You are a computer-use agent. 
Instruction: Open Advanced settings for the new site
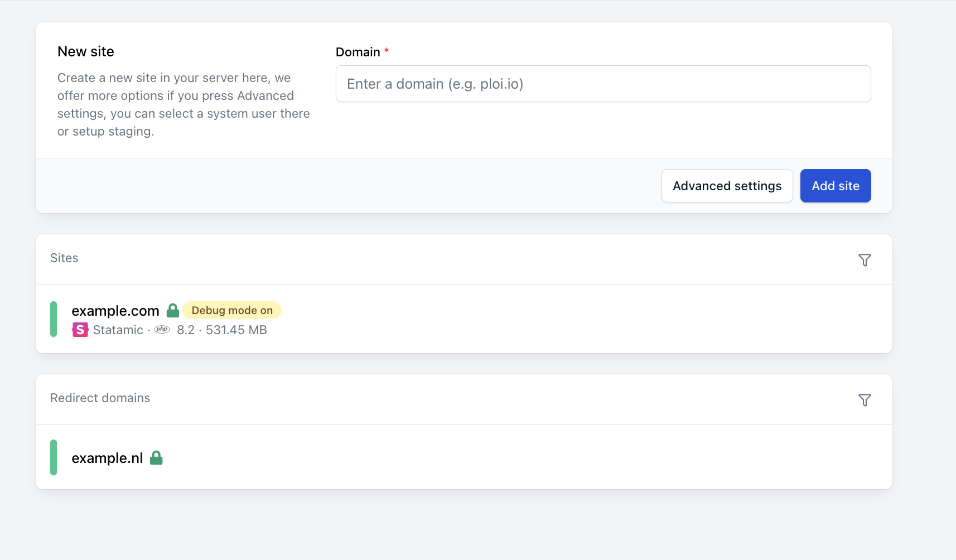pos(727,186)
